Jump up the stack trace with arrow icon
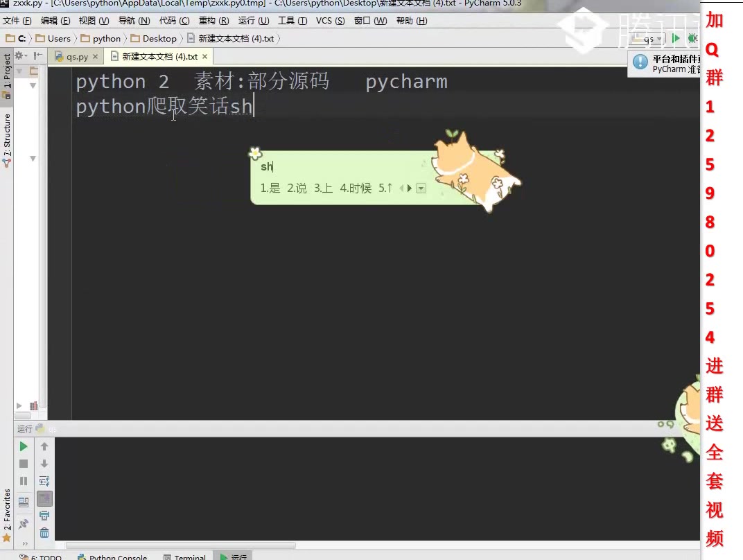Image resolution: width=743 pixels, height=560 pixels. pyautogui.click(x=44, y=446)
